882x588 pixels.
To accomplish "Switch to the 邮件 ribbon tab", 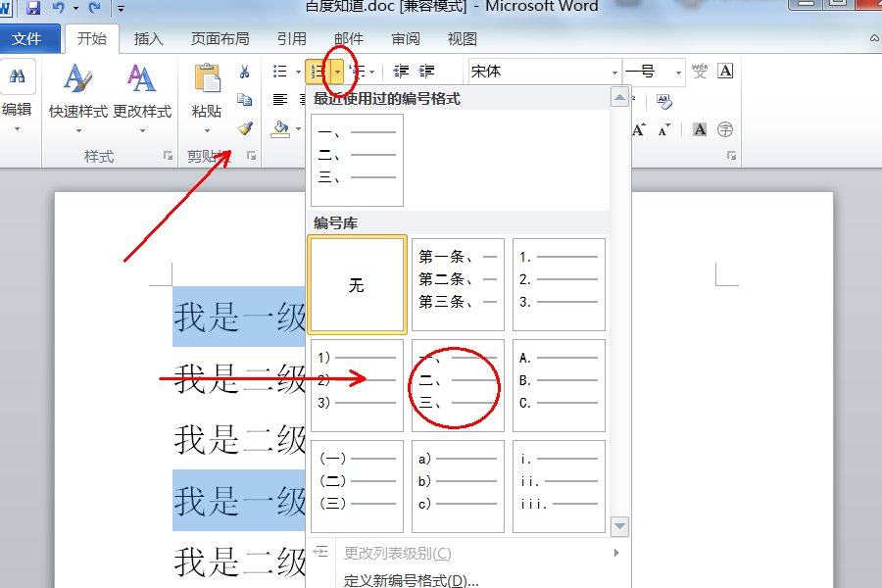I will (349, 39).
